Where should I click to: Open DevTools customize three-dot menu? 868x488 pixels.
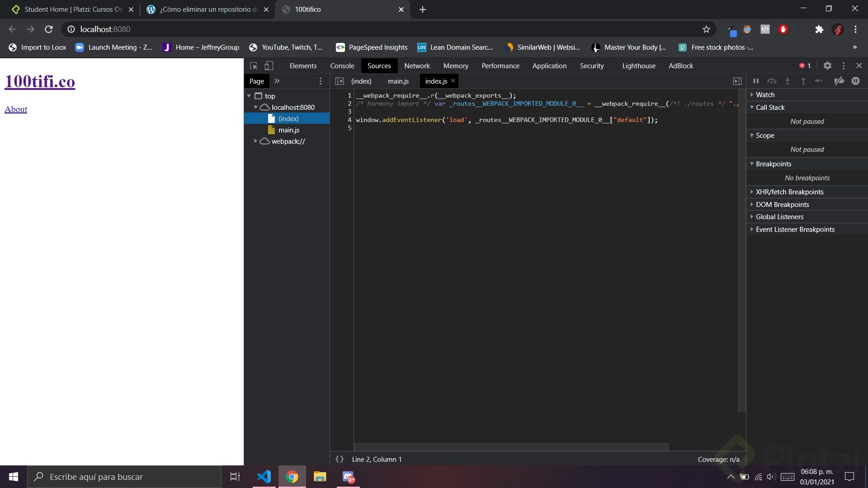(x=844, y=66)
